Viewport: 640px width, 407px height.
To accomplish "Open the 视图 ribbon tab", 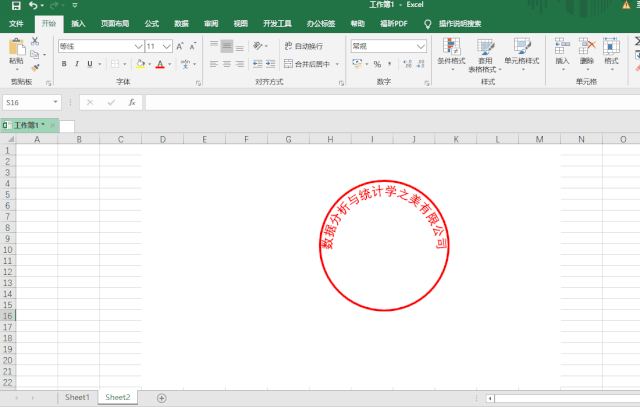I will 240,24.
